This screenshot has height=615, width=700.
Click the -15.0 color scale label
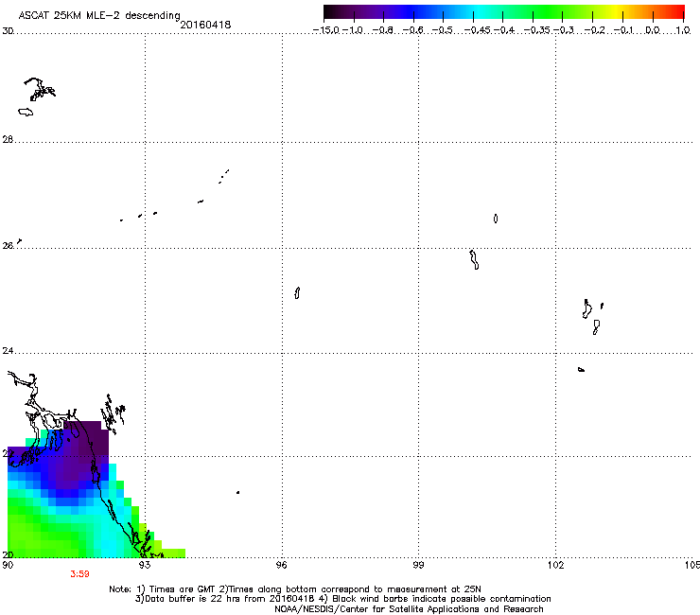coord(326,30)
